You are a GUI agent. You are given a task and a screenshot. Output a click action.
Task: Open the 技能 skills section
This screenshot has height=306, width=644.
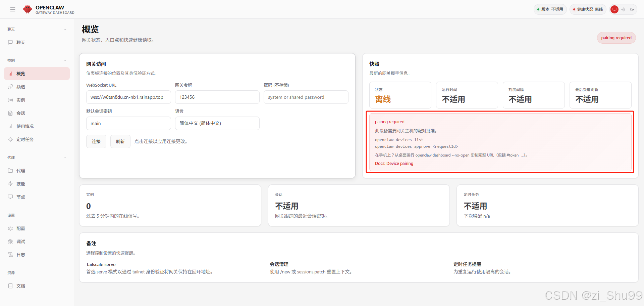pyautogui.click(x=20, y=184)
